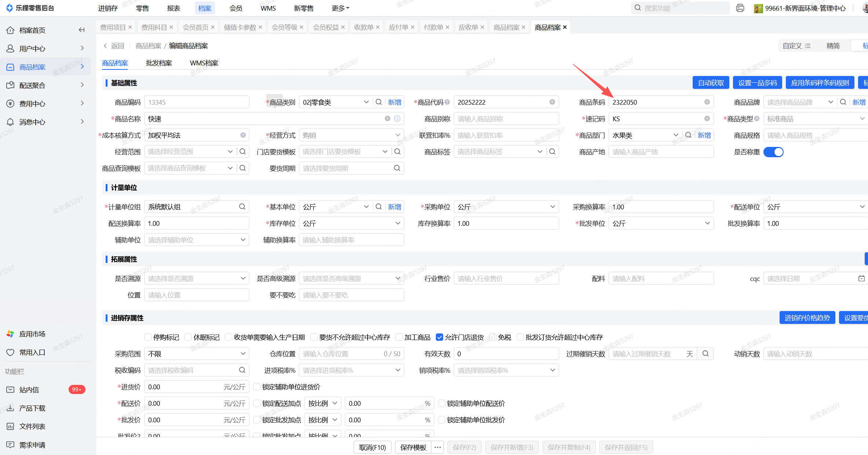The width and height of the screenshot is (868, 455).
Task: Toggle the 是否称重 switch
Action: [x=773, y=152]
